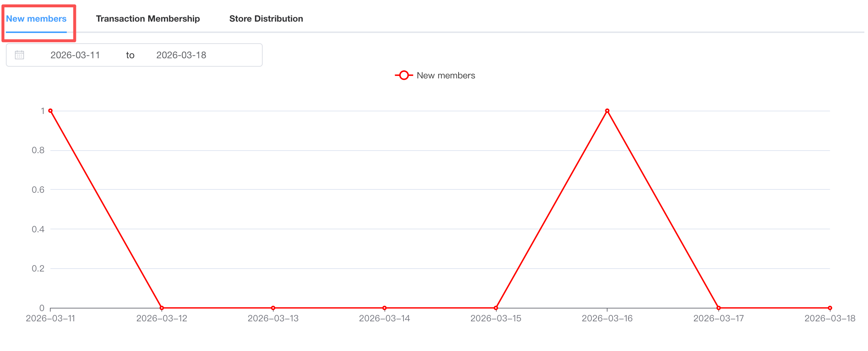Click the 2026-03-14 x-axis label
The width and height of the screenshot is (868, 351).
pyautogui.click(x=384, y=318)
